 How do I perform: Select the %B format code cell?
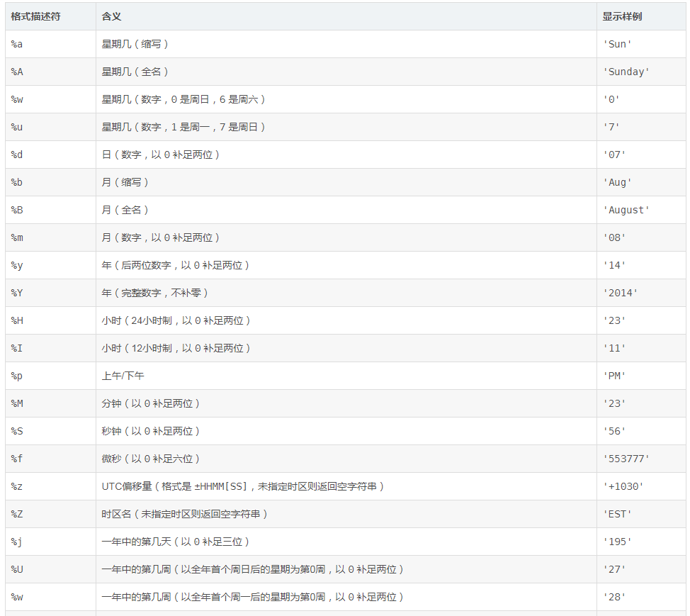click(x=17, y=210)
